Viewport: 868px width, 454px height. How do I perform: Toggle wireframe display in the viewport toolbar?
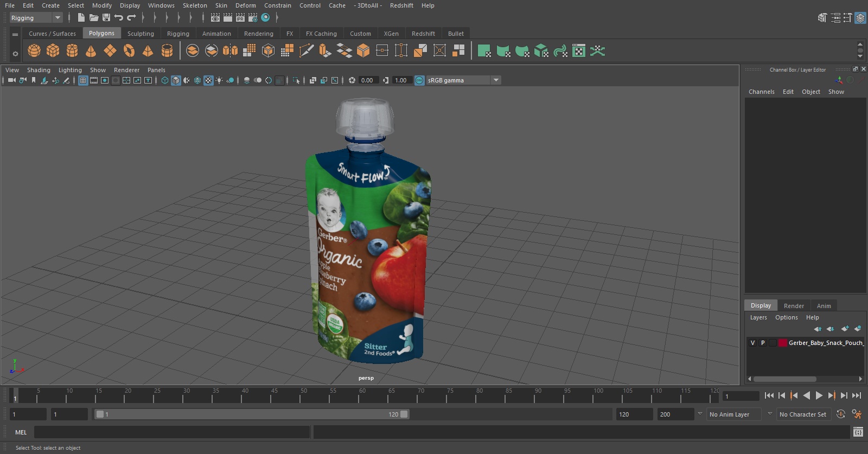[165, 80]
